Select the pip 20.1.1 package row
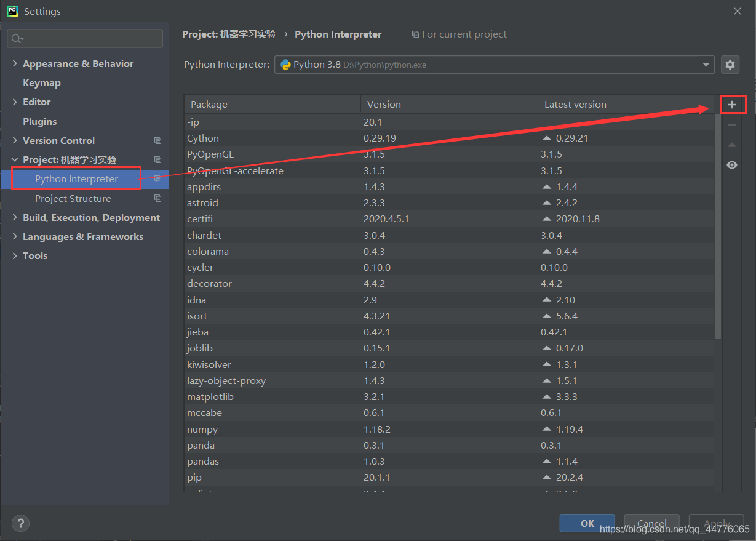The image size is (756, 541). click(x=449, y=477)
